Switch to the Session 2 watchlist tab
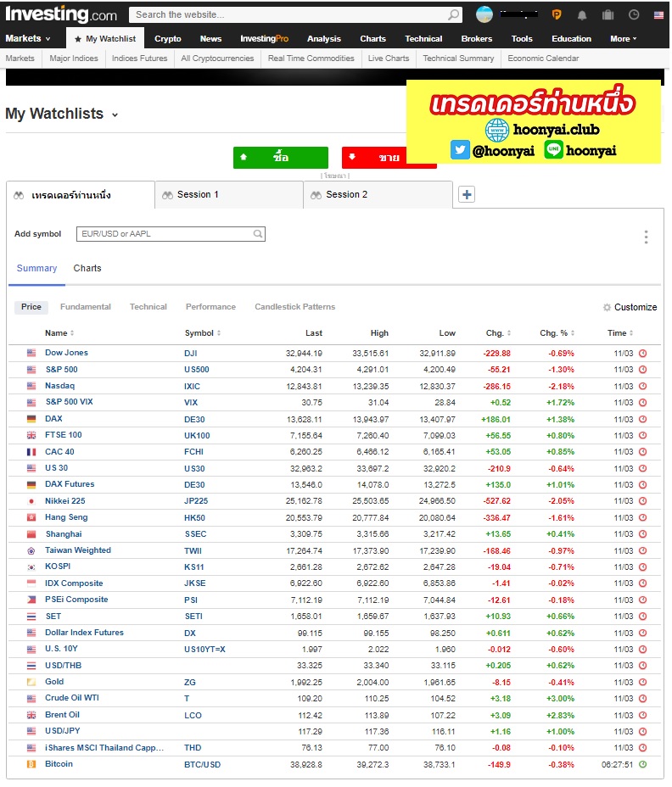Screen dimensions: 672x787 coord(378,195)
